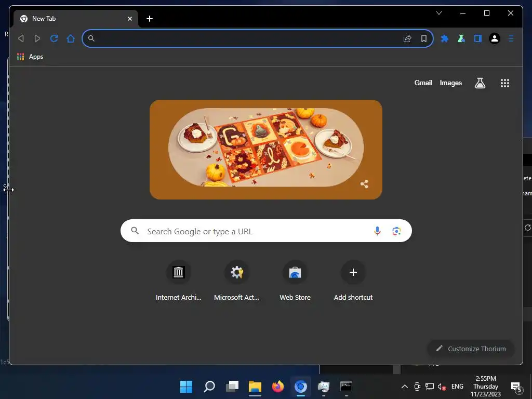Start voice search with microphone icon
The height and width of the screenshot is (399, 532).
(377, 231)
